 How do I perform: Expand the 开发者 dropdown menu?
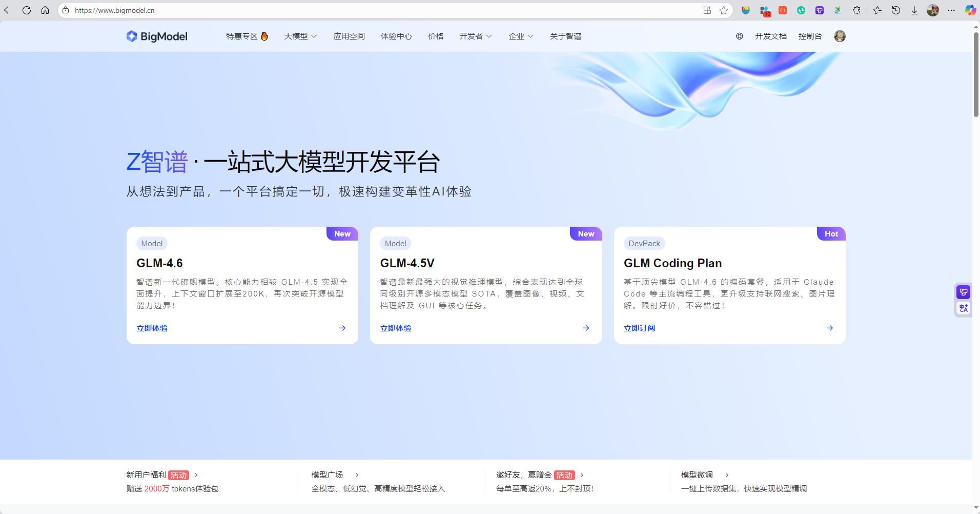tap(475, 36)
